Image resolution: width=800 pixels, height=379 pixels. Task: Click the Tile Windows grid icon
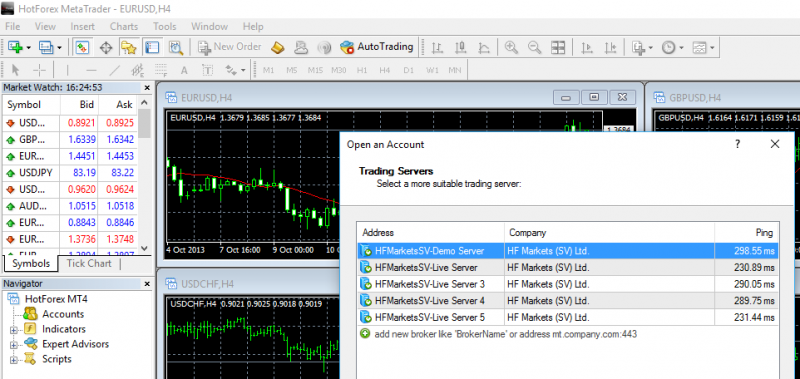click(558, 47)
